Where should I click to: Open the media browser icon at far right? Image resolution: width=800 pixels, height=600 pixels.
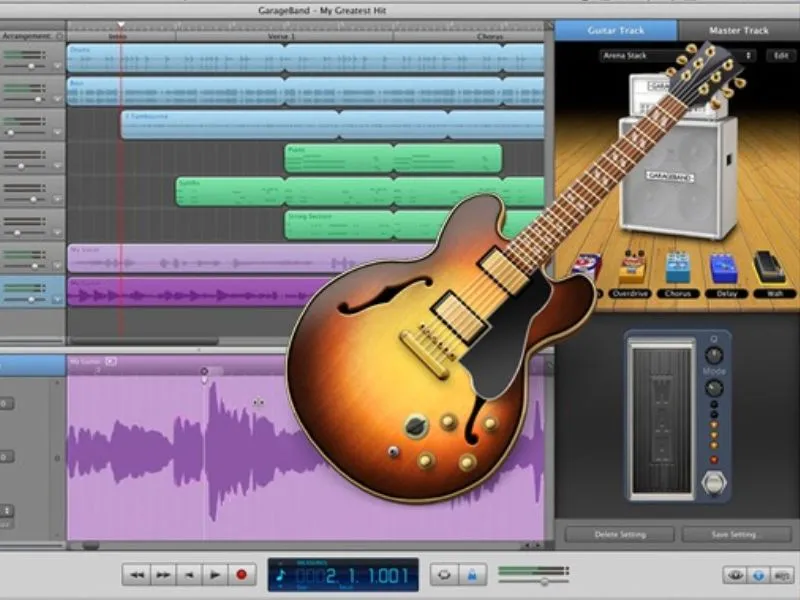[x=782, y=576]
